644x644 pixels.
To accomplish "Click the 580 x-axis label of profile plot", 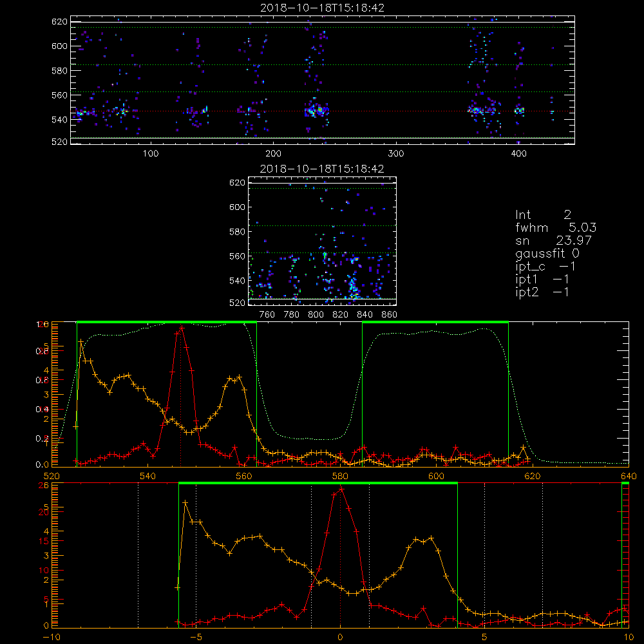I will click(x=340, y=477).
